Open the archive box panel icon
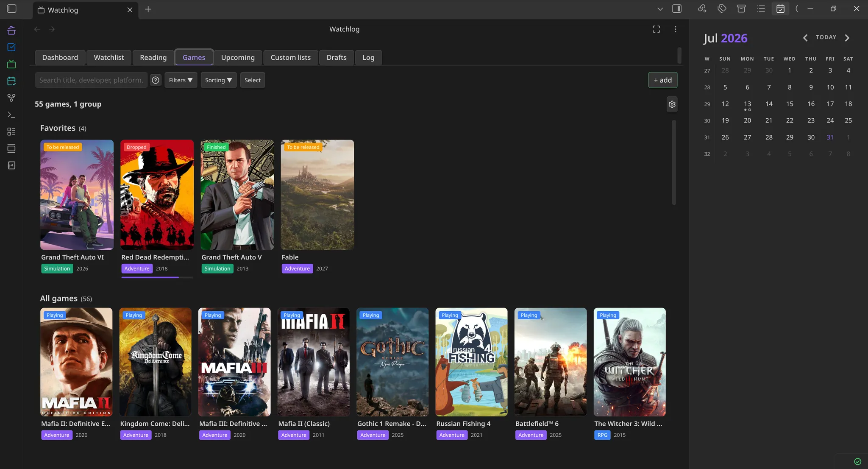Viewport: 868px width, 469px height. tap(741, 9)
